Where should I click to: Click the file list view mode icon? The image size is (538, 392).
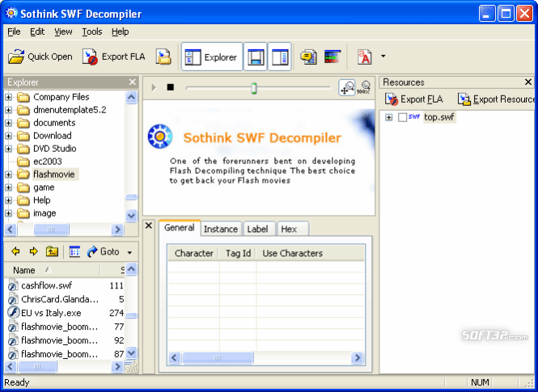pos(74,252)
